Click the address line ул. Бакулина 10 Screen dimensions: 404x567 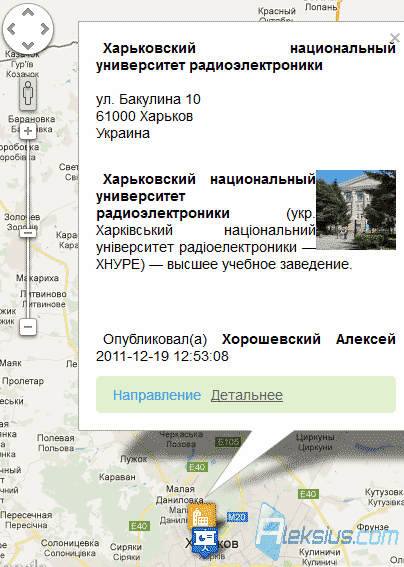pos(148,99)
